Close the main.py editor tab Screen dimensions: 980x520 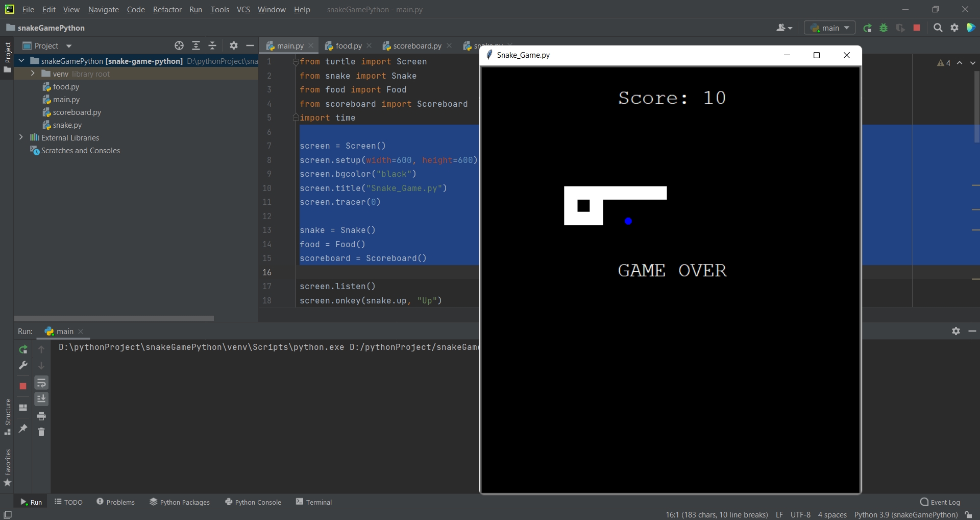point(311,46)
